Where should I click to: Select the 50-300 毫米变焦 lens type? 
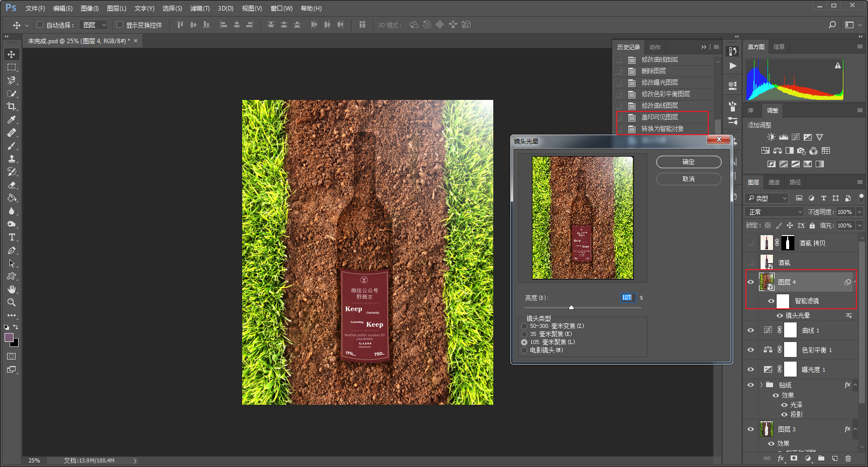click(524, 326)
